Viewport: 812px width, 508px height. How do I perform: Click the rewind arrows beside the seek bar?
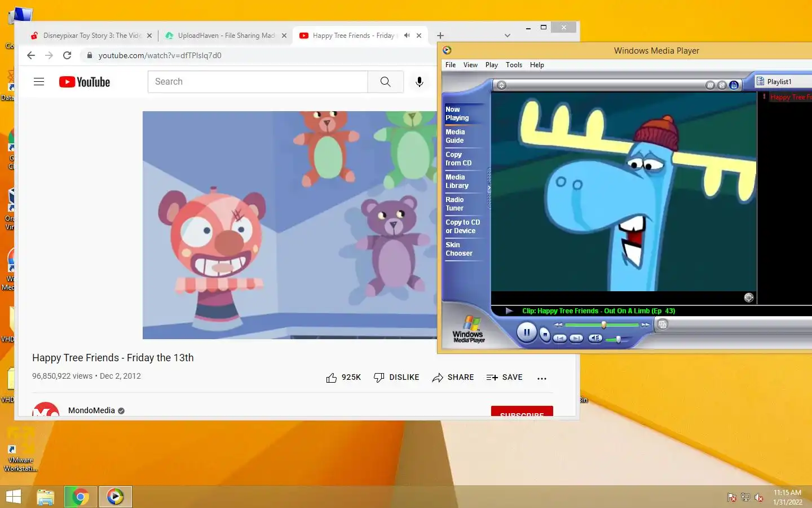558,325
